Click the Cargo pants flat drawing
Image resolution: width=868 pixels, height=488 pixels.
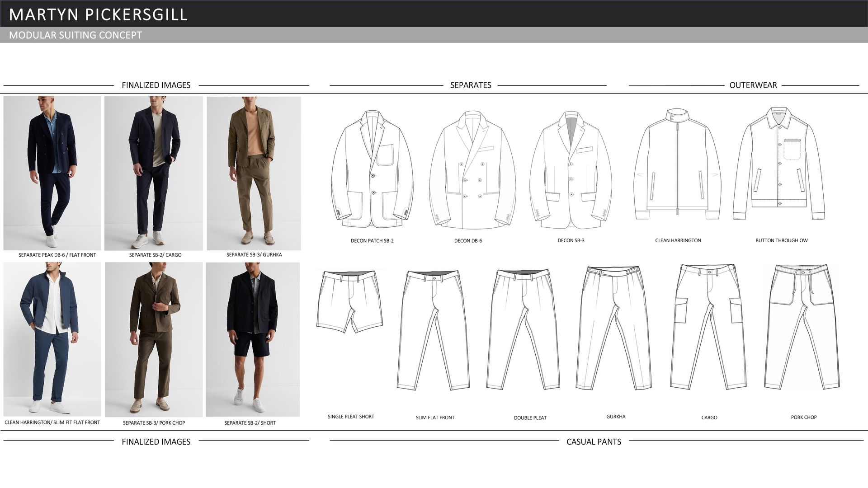pyautogui.click(x=708, y=328)
